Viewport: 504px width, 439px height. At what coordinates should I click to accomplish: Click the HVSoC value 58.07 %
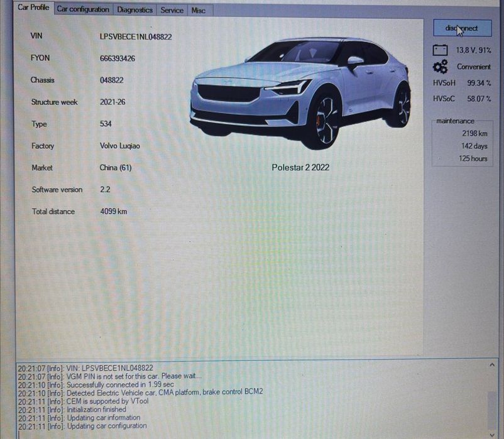(x=479, y=99)
